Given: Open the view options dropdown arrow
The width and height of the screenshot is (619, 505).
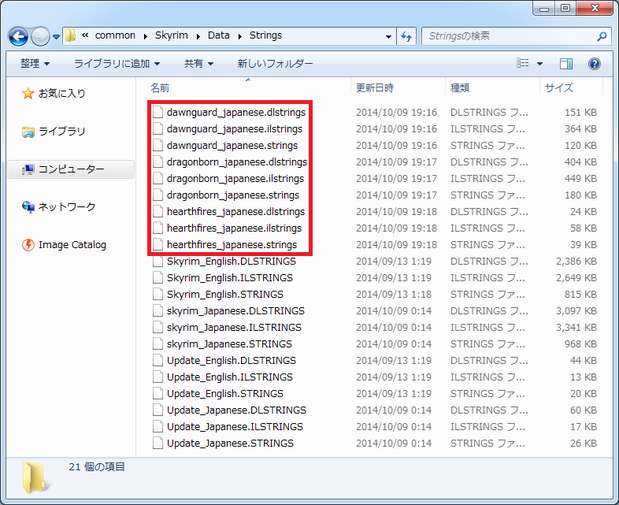Looking at the screenshot, I should point(540,64).
